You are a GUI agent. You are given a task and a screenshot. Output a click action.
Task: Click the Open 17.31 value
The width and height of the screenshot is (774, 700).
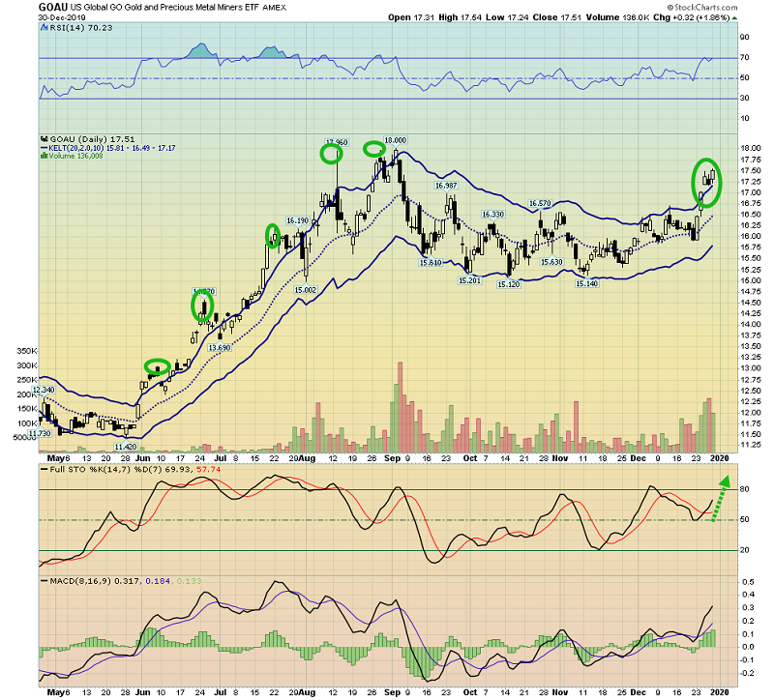[x=410, y=17]
